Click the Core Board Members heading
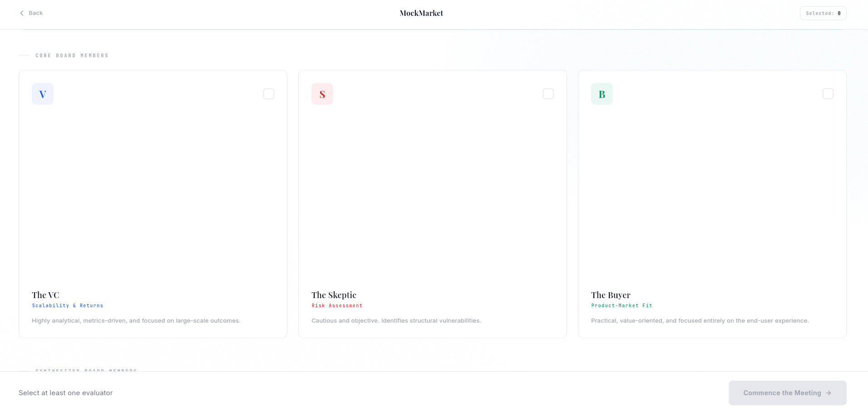The image size is (868, 412). [72, 56]
